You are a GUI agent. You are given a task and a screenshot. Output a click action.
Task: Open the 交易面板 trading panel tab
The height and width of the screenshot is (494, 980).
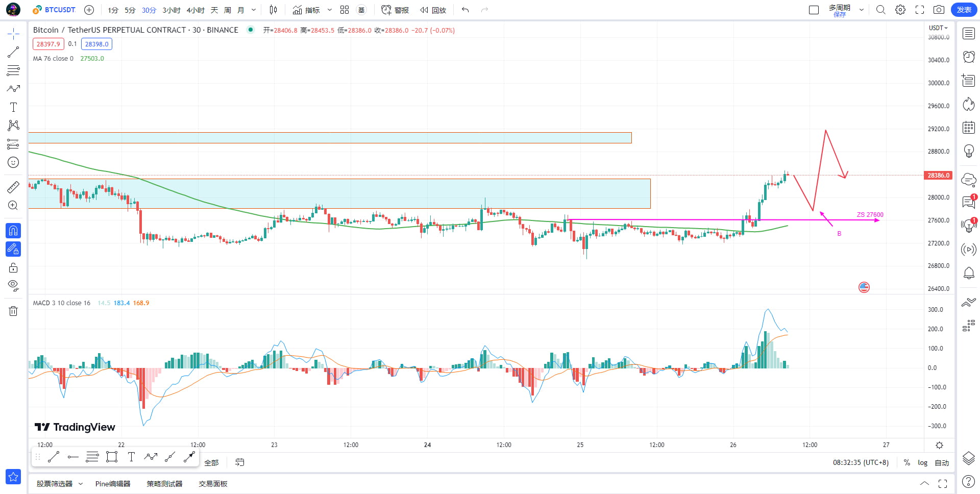213,484
